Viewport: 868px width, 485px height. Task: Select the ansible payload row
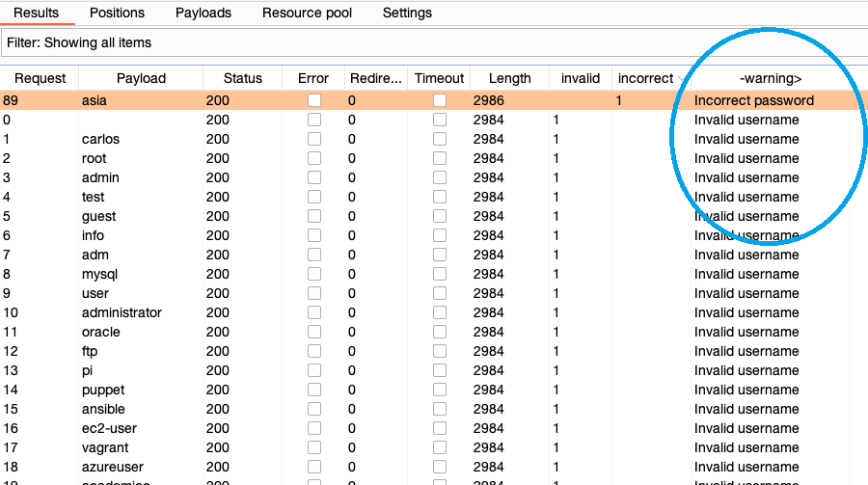(x=434, y=409)
